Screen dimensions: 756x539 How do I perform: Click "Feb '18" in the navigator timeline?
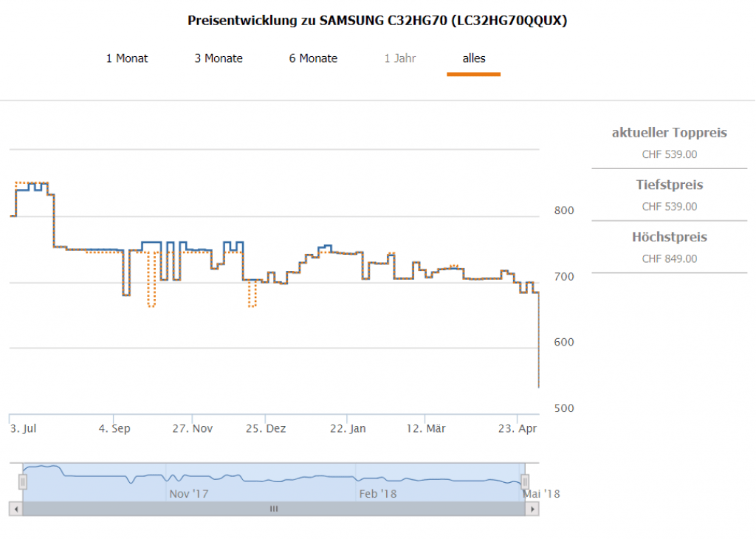tap(377, 493)
